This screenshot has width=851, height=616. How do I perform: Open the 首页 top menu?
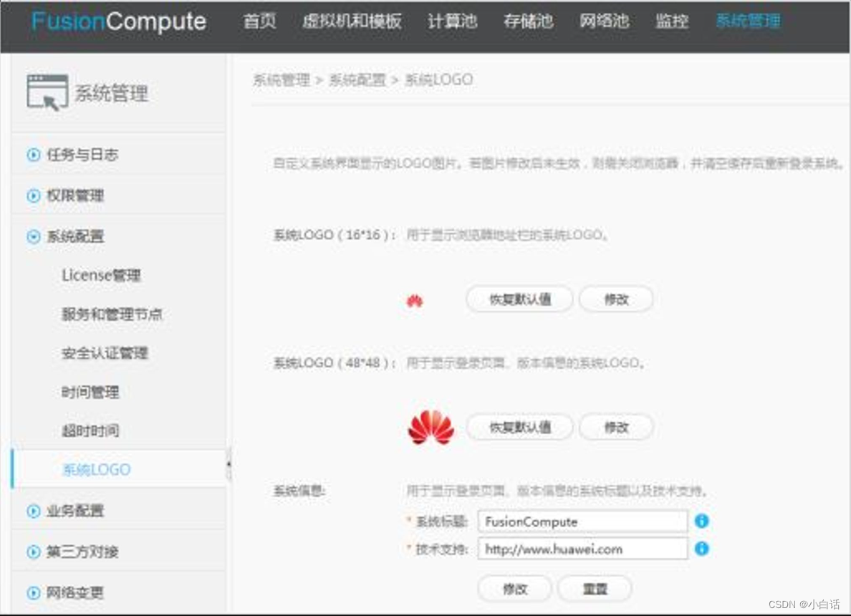259,21
